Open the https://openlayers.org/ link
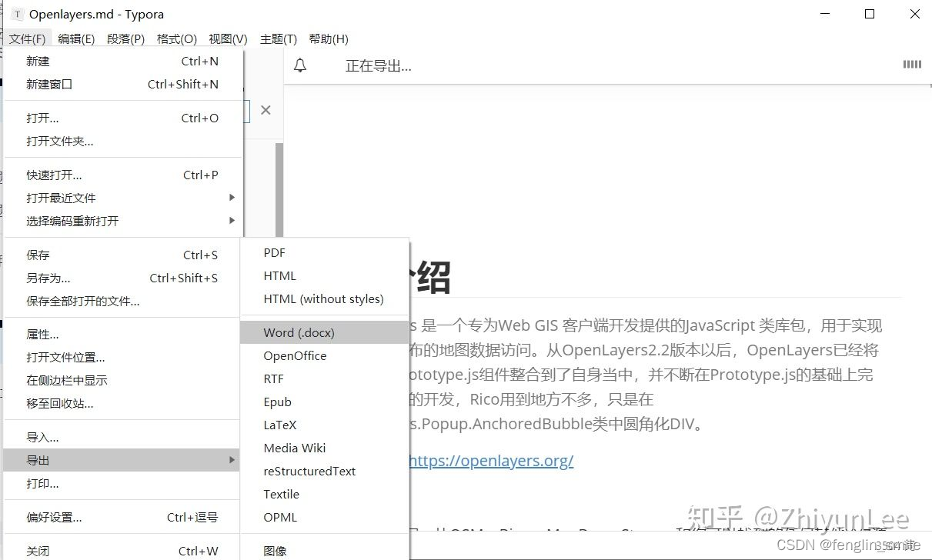 tap(491, 461)
